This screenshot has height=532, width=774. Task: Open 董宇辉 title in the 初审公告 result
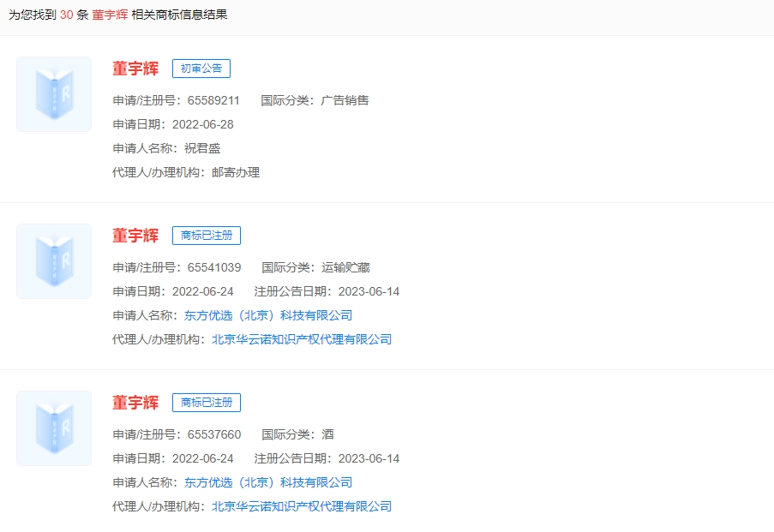(135, 69)
